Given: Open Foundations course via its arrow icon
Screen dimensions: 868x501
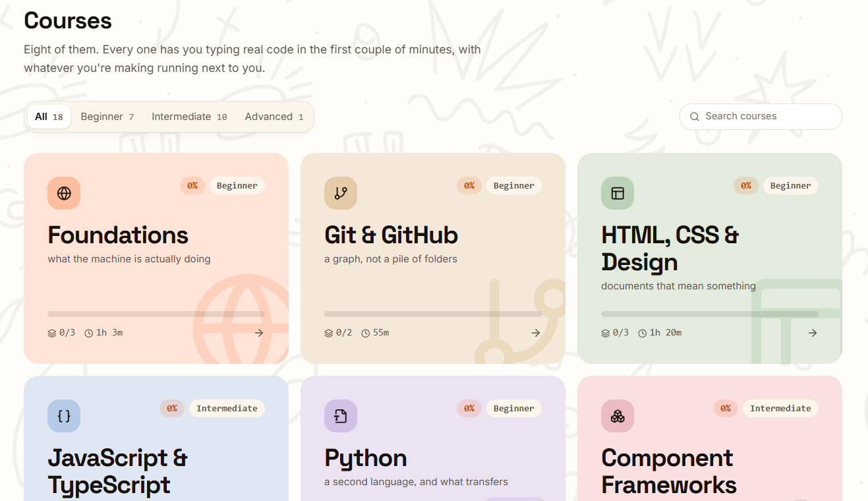Looking at the screenshot, I should coord(259,333).
